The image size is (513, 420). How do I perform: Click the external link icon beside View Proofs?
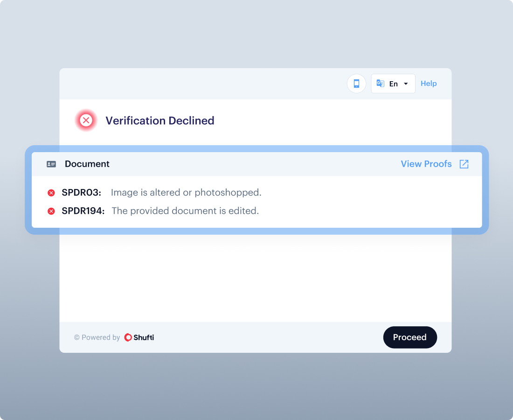pos(464,164)
